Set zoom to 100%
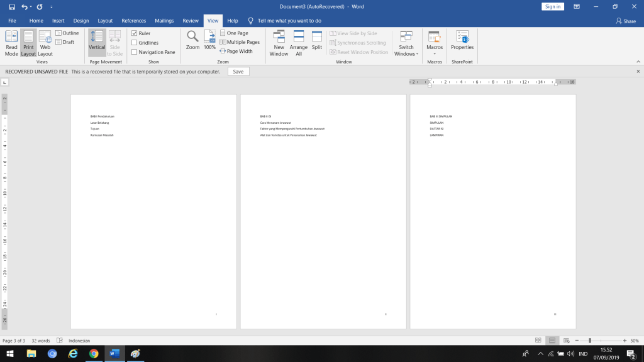Viewport: 644px width, 362px height. point(209,40)
